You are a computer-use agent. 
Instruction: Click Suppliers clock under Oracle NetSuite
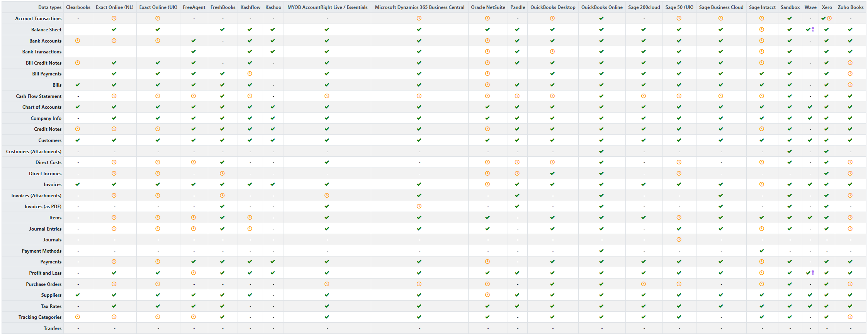pos(488,295)
